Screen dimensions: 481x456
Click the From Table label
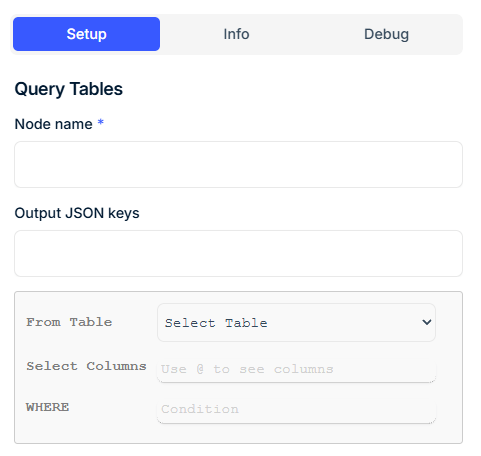[x=69, y=322]
